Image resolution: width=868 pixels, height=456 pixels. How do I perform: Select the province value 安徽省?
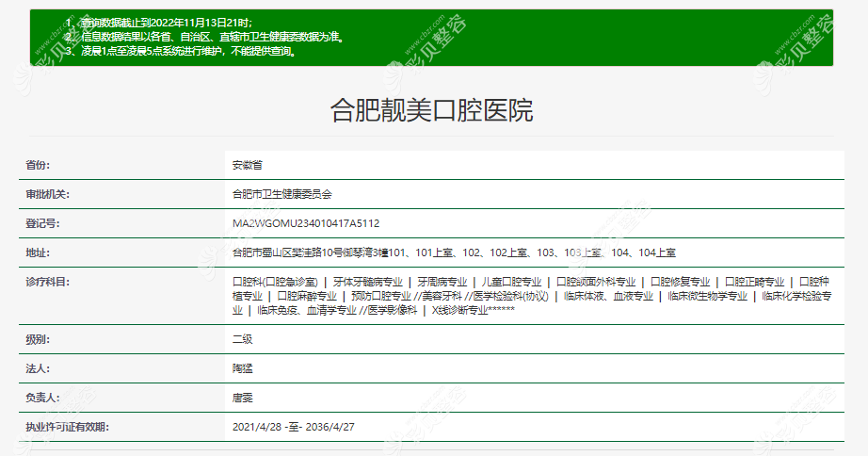tap(248, 165)
